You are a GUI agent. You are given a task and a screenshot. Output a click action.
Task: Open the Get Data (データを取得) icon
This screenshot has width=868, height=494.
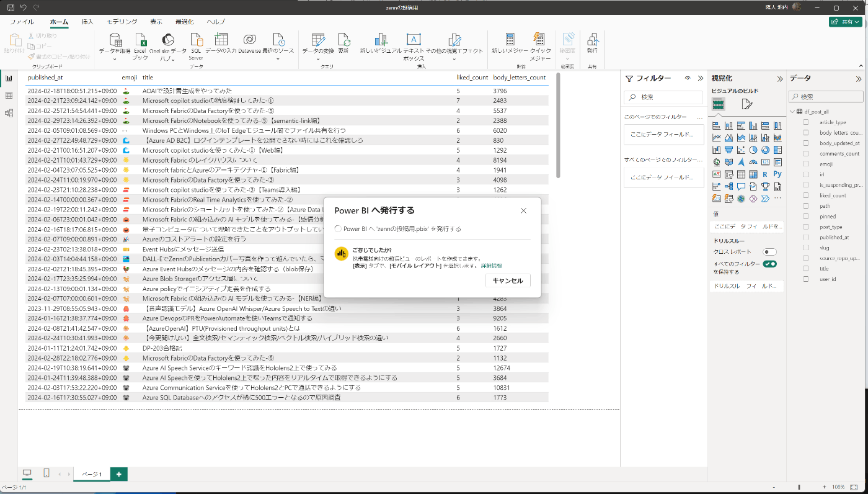pos(115,40)
